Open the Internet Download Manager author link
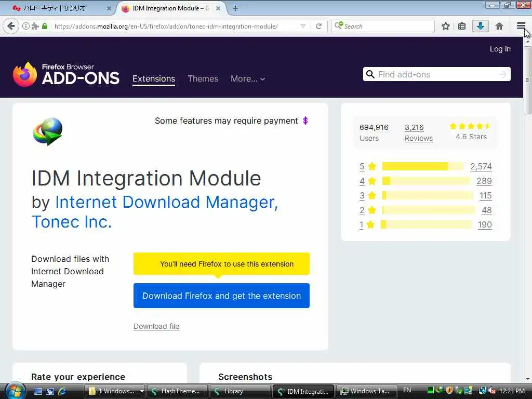The image size is (532, 399). [x=166, y=202]
